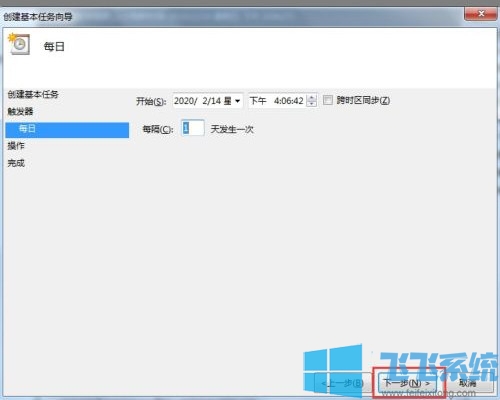Click the 每隔 days interval field
The width and height of the screenshot is (500, 400).
pyautogui.click(x=193, y=128)
